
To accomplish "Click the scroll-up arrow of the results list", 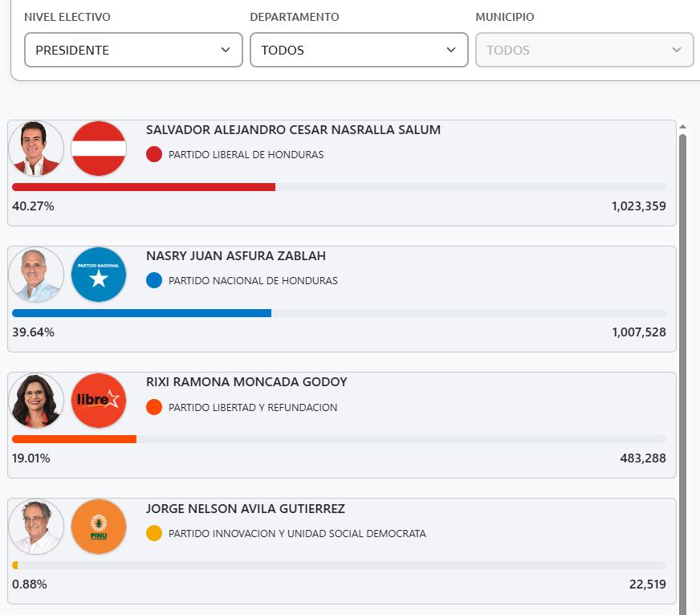I will click(683, 127).
